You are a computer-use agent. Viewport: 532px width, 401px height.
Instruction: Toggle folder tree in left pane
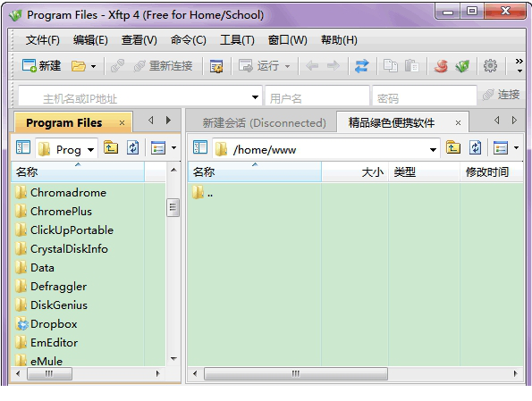(23, 147)
